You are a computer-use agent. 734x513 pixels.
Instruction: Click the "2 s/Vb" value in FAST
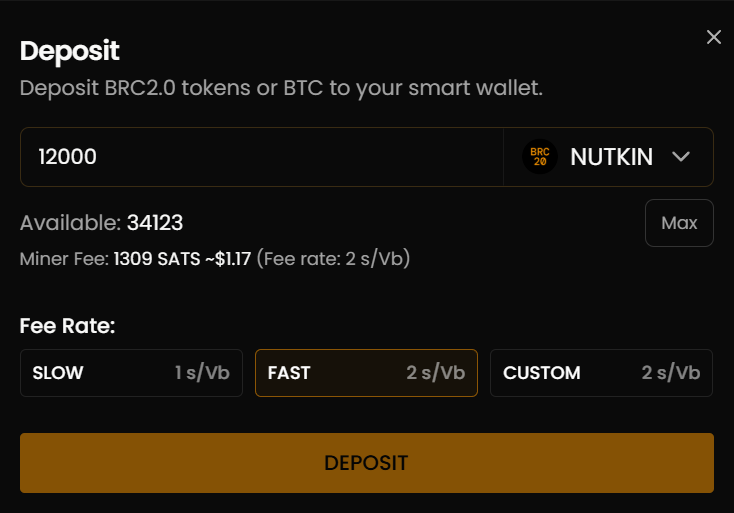pos(435,373)
